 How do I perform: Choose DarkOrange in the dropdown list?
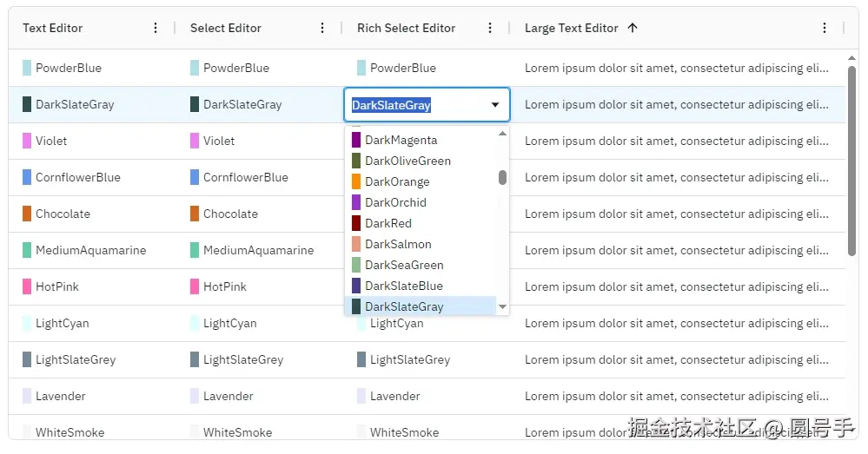coord(397,181)
